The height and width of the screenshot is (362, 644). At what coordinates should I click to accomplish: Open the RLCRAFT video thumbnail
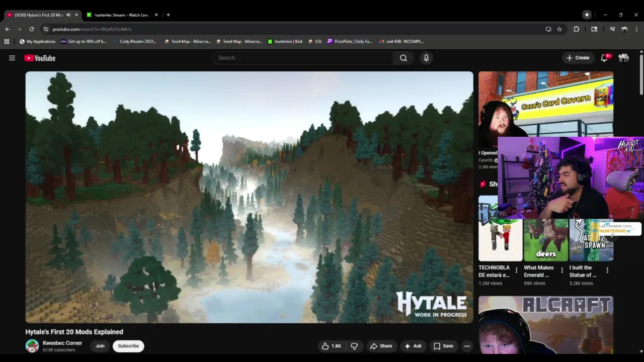coord(546,325)
